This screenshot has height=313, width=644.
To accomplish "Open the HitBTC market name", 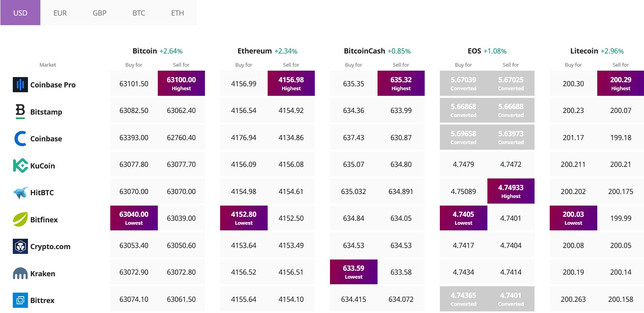I will 42,192.
